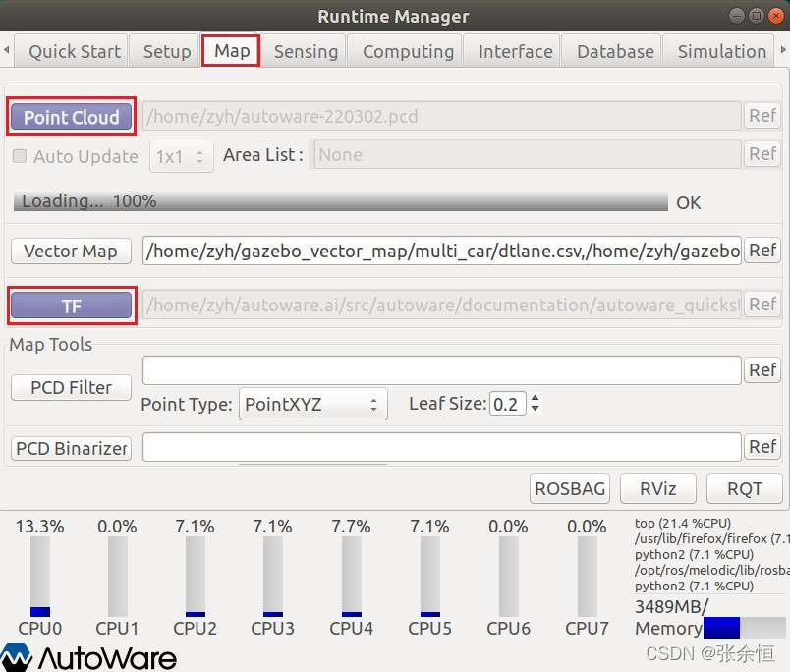Maximize the Runtime Manager window
This screenshot has height=672, width=790.
coord(757,16)
